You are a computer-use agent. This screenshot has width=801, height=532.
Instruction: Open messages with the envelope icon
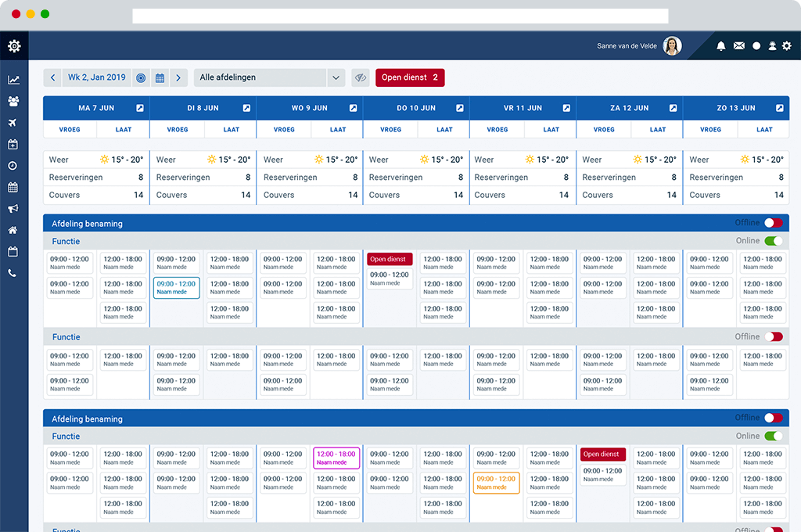pyautogui.click(x=738, y=46)
